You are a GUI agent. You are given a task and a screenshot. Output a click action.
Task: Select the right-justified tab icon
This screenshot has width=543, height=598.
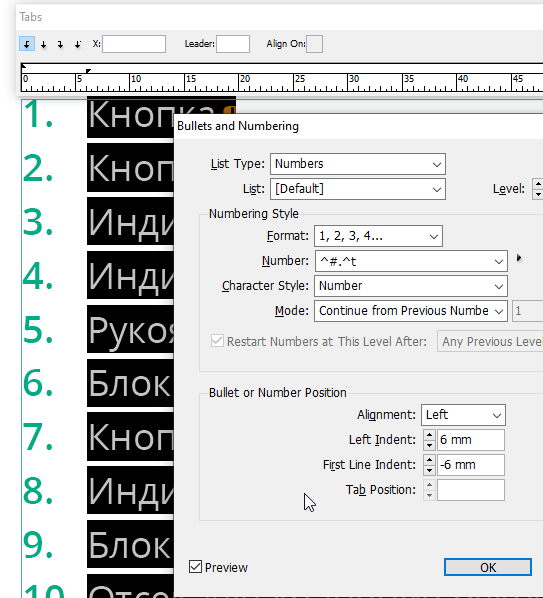tap(61, 44)
